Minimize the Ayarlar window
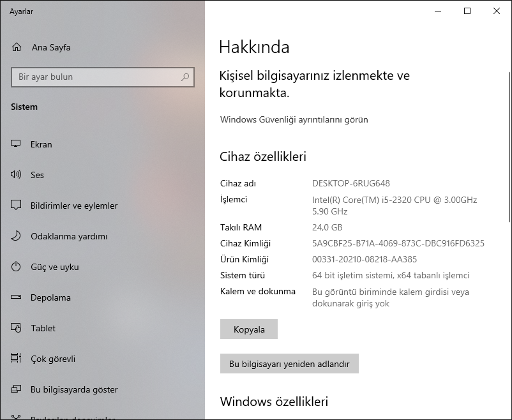Image resolution: width=512 pixels, height=420 pixels. pyautogui.click(x=438, y=11)
